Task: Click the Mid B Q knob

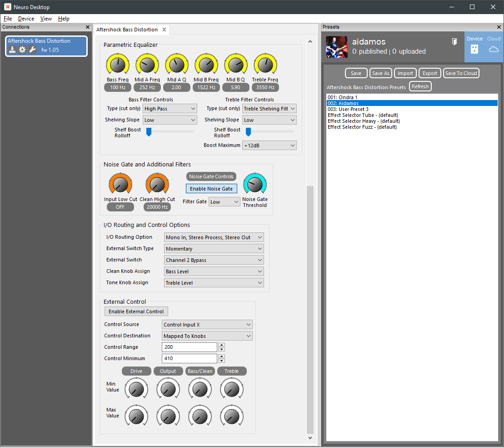Action: 235,65
